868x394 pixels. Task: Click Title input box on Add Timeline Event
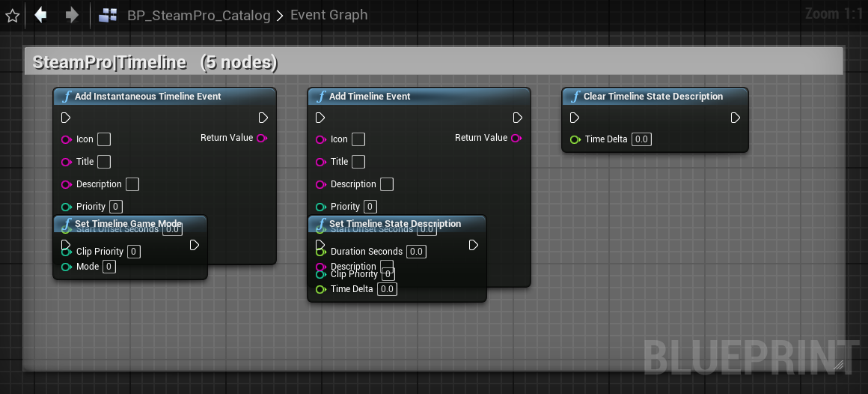click(358, 162)
